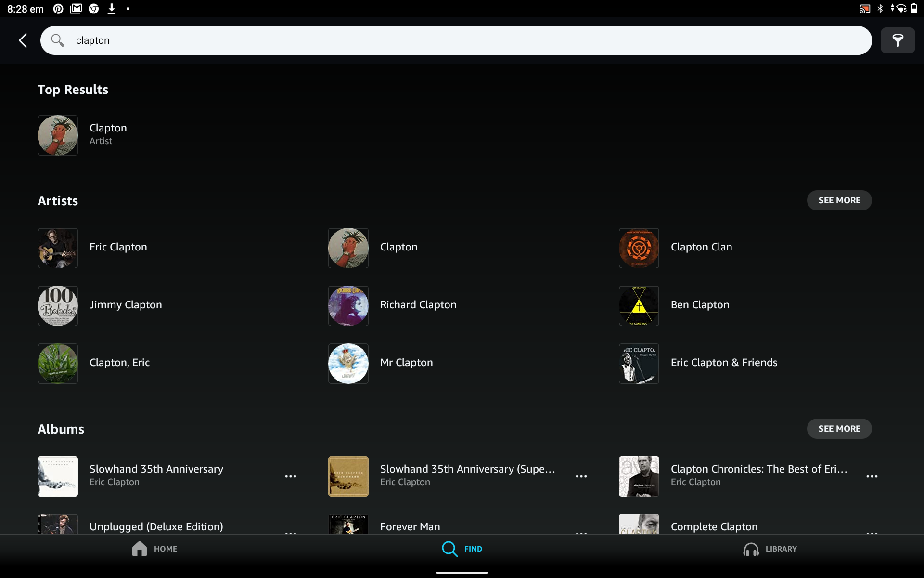Select Unplugged (Deluxe Edition) album title
The height and width of the screenshot is (578, 924).
click(x=156, y=526)
